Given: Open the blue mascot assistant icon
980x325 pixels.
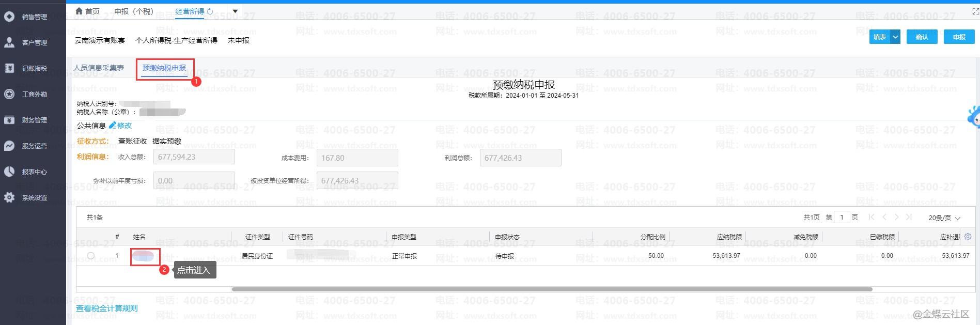Looking at the screenshot, I should [x=974, y=117].
